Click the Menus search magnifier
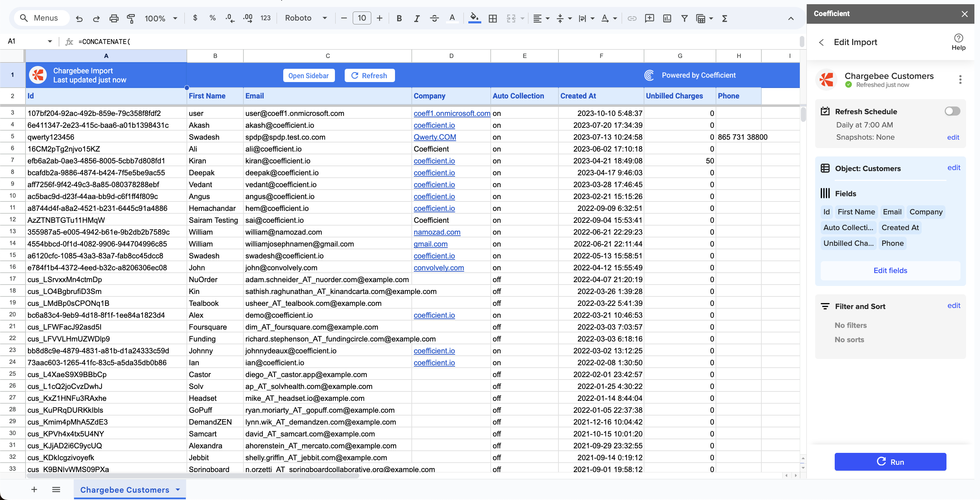Image resolution: width=980 pixels, height=500 pixels. tap(24, 18)
